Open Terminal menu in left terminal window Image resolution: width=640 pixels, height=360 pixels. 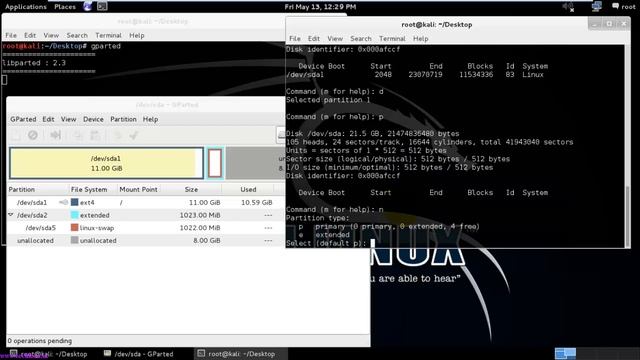pyautogui.click(x=108, y=35)
